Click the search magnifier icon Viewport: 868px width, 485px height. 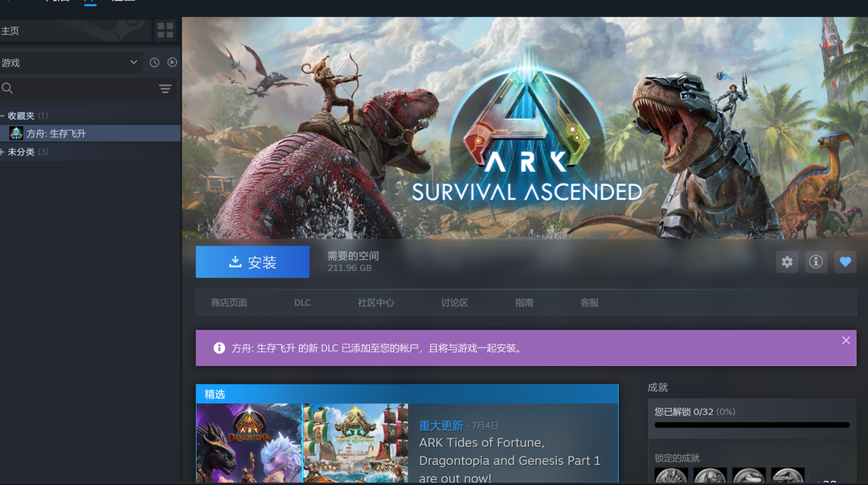[x=7, y=88]
